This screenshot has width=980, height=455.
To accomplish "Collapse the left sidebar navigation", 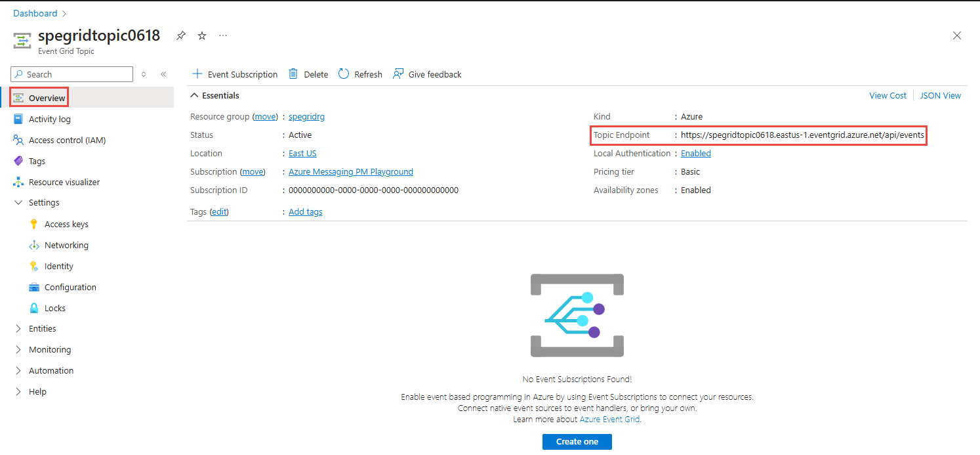I will tap(163, 74).
